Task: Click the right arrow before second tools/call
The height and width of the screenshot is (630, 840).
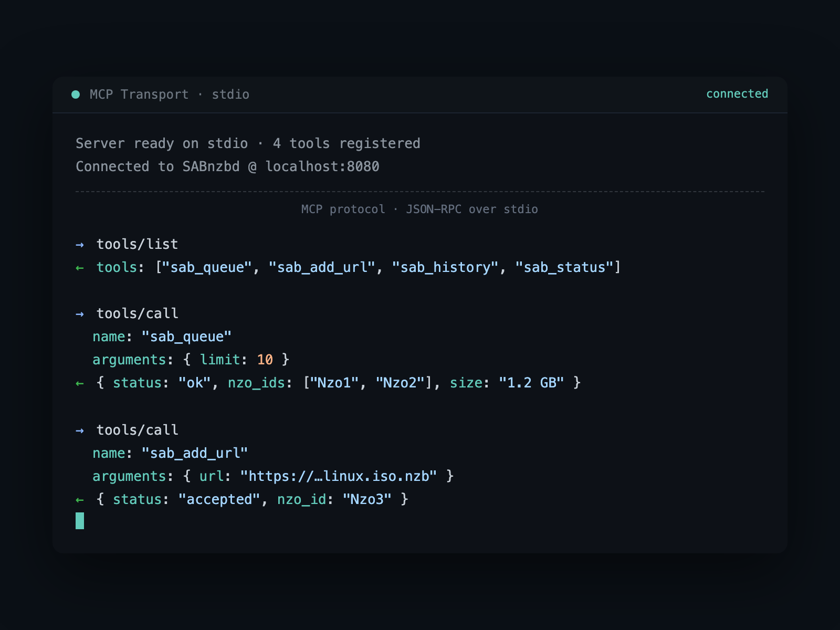Action: pyautogui.click(x=80, y=430)
